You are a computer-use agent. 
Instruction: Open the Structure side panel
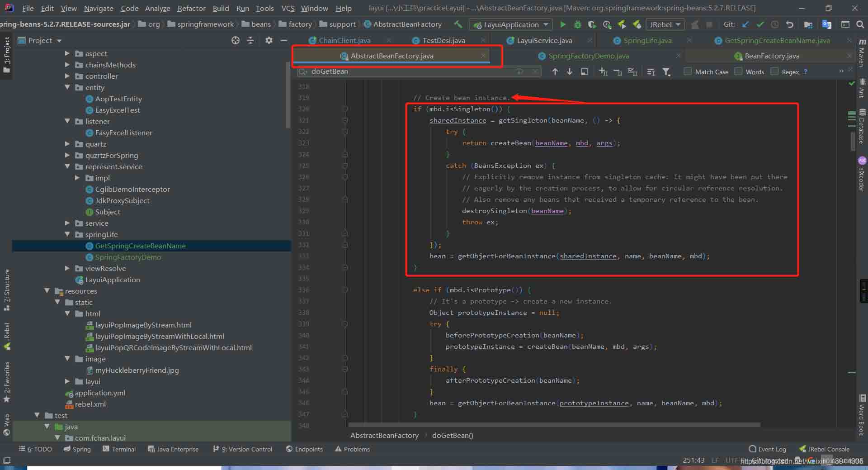(x=6, y=290)
